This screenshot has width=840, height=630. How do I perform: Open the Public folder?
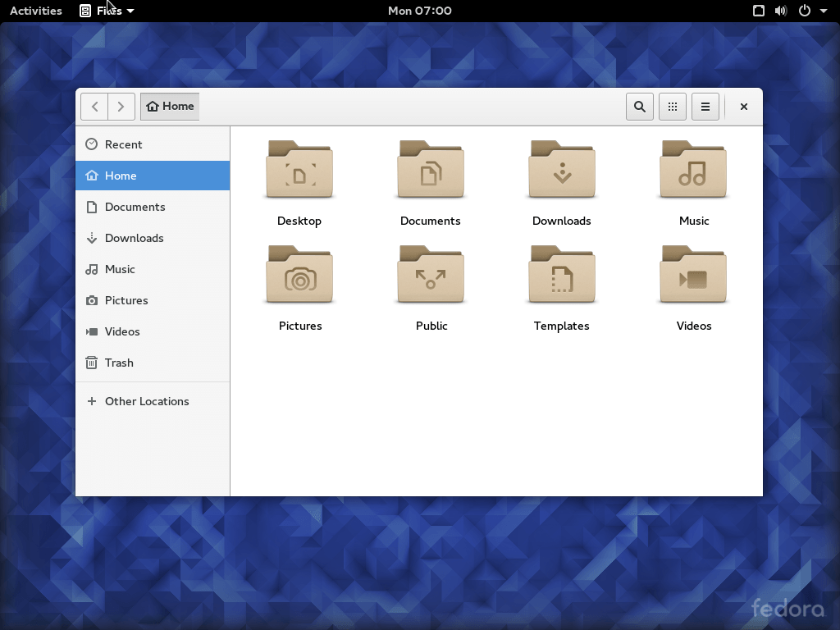click(x=431, y=276)
